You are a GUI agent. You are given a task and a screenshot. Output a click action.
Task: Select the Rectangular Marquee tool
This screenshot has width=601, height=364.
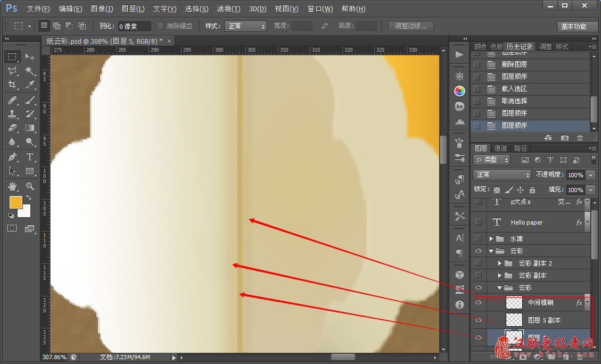click(x=12, y=57)
